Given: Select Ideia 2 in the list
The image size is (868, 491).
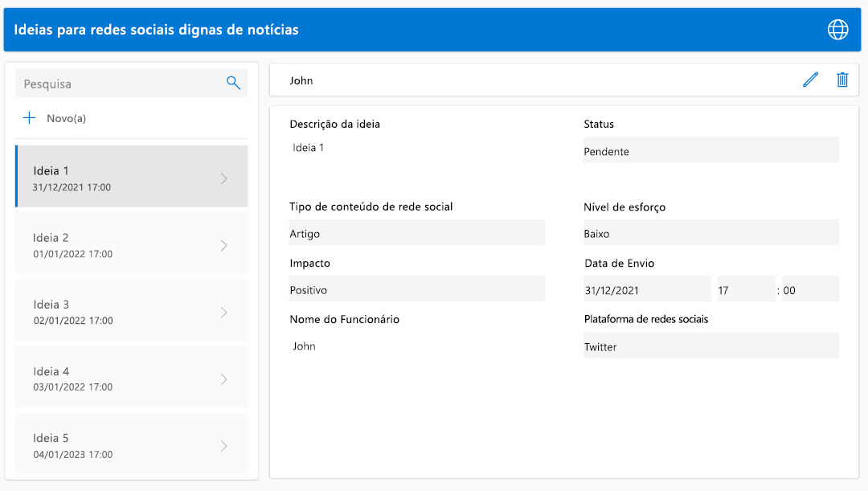Looking at the screenshot, I should (113, 245).
